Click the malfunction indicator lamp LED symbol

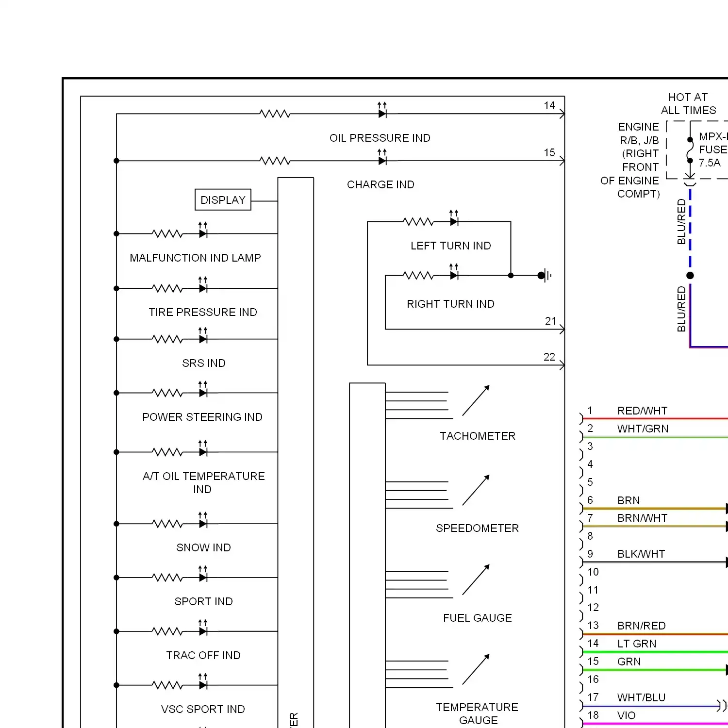coord(203,231)
